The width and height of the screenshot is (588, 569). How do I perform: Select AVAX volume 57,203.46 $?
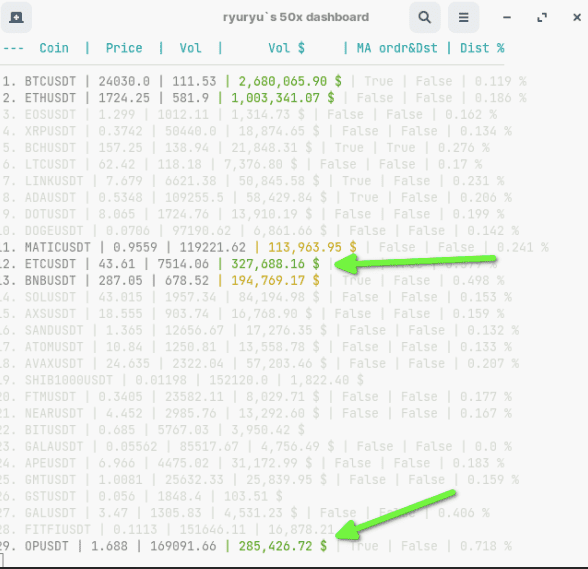click(x=286, y=363)
